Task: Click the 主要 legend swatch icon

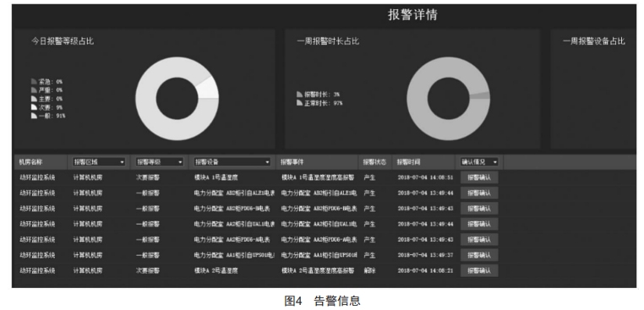Action: coord(34,99)
